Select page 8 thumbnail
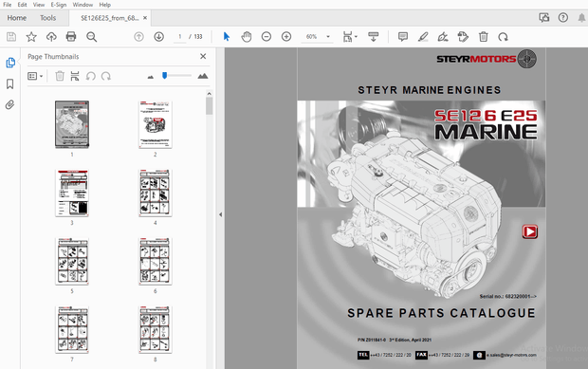Viewport: 588px width, 369px height. coord(156,329)
